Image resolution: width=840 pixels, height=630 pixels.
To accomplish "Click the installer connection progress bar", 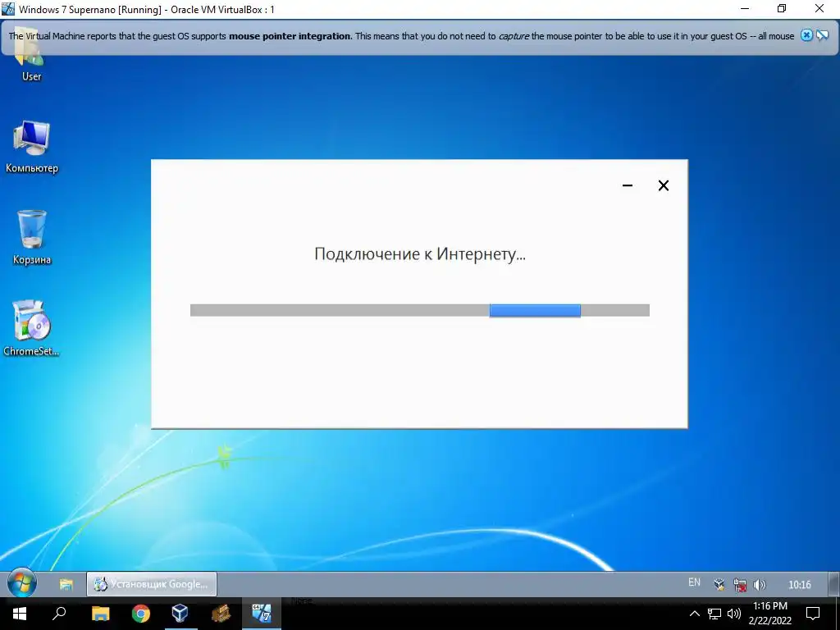I will 419,310.
